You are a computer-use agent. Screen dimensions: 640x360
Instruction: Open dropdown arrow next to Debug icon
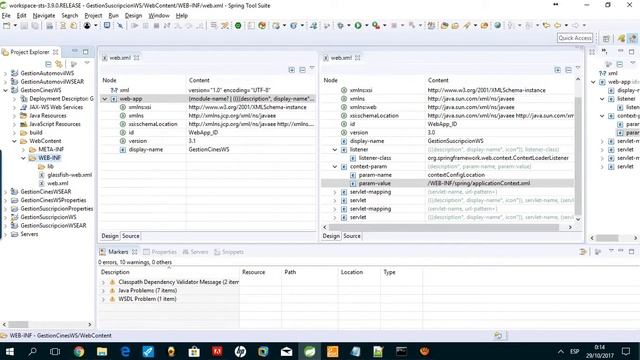click(348, 25)
